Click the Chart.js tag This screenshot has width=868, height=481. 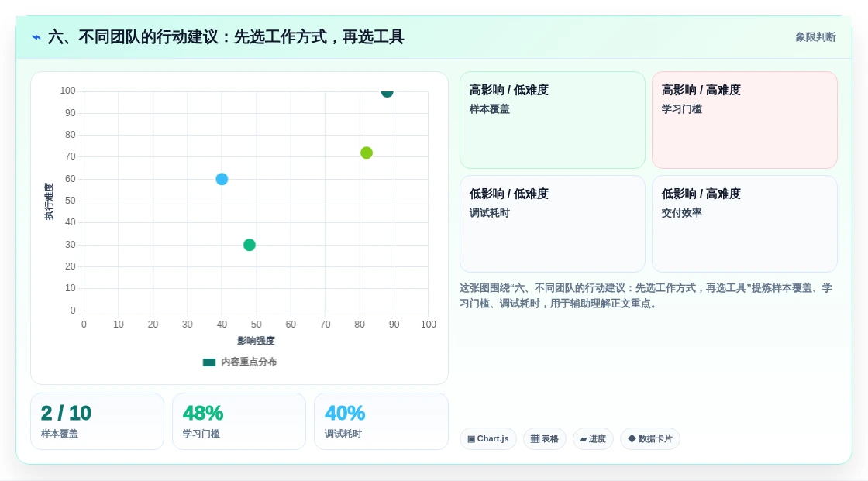tap(488, 439)
